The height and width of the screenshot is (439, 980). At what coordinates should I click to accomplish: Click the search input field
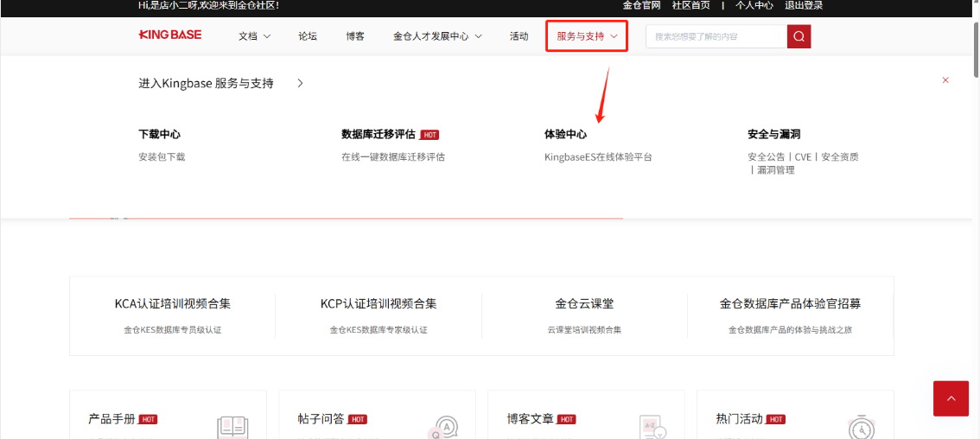(x=716, y=36)
